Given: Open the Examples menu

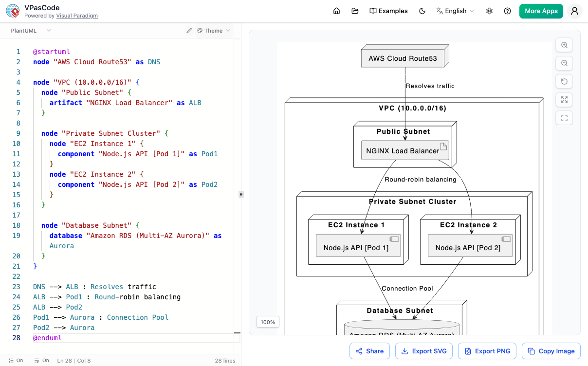Looking at the screenshot, I should [x=388, y=11].
